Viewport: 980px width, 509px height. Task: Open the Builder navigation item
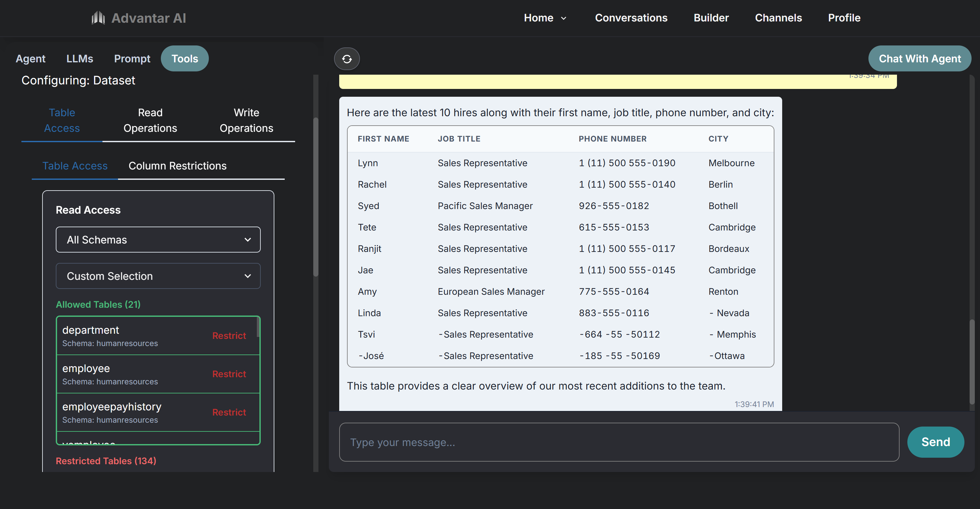[x=711, y=18]
